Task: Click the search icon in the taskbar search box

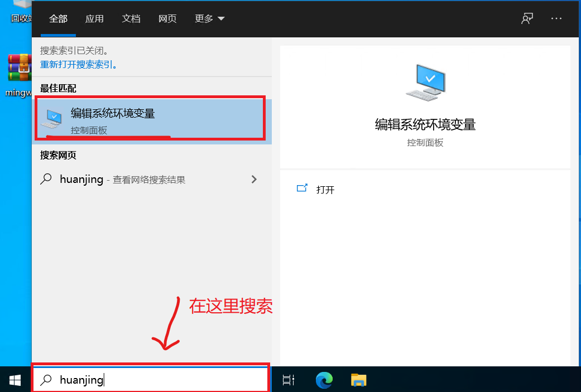Action: [46, 380]
